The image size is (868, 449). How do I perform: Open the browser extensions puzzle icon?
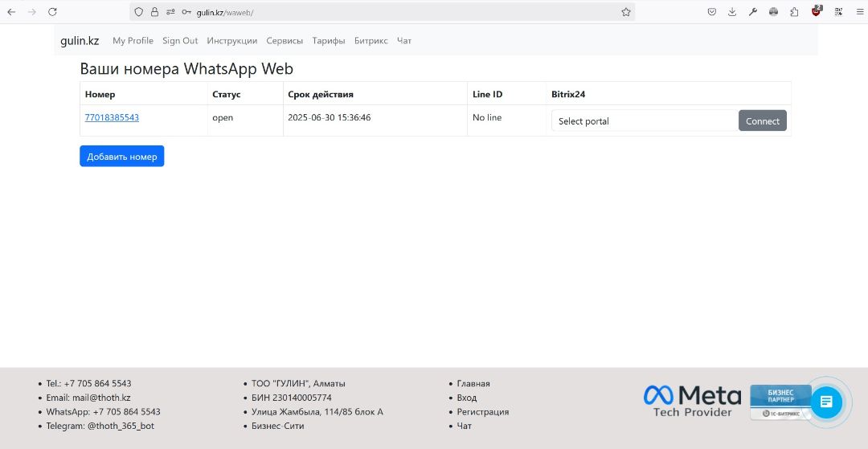tap(794, 12)
